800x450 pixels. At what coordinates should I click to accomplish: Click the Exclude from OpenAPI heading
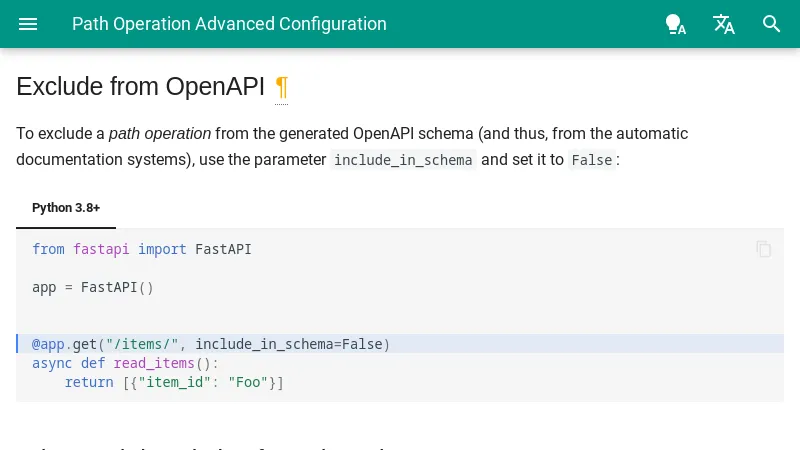(x=140, y=87)
